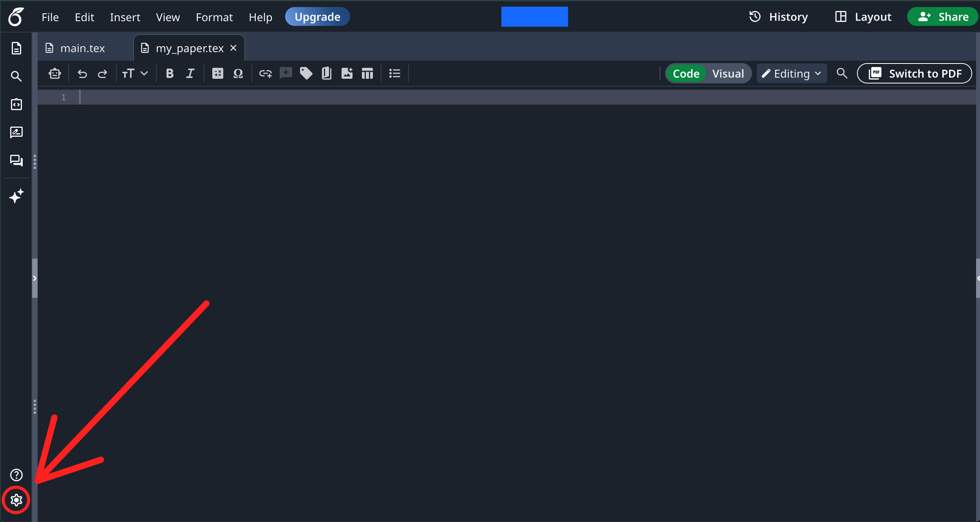Open the AI sparkle assistant icon
980x522 pixels.
pyautogui.click(x=16, y=196)
